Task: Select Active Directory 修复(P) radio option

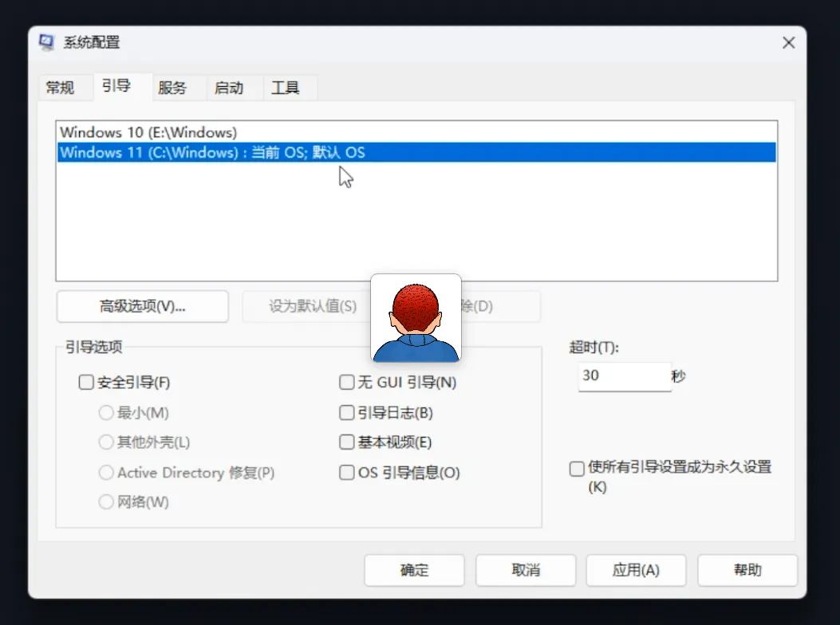Action: [106, 473]
